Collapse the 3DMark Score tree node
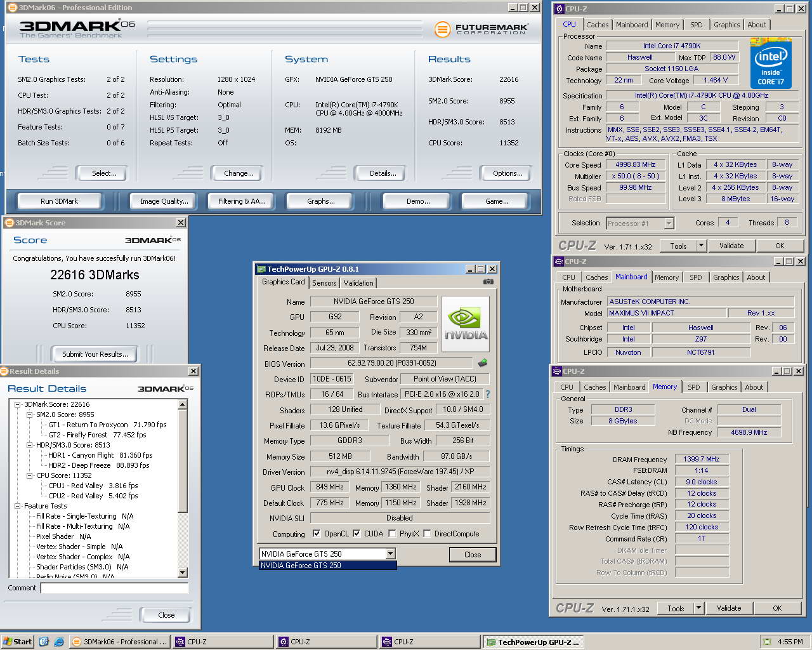 tap(17, 404)
